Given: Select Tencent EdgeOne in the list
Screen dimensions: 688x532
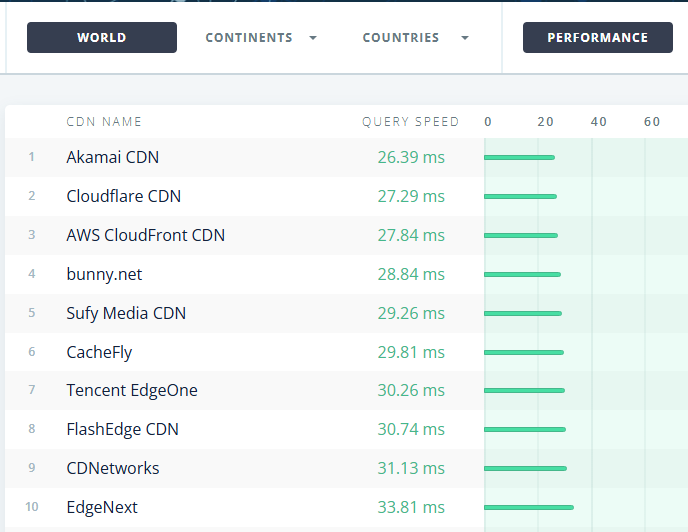Looking at the screenshot, I should pos(132,390).
